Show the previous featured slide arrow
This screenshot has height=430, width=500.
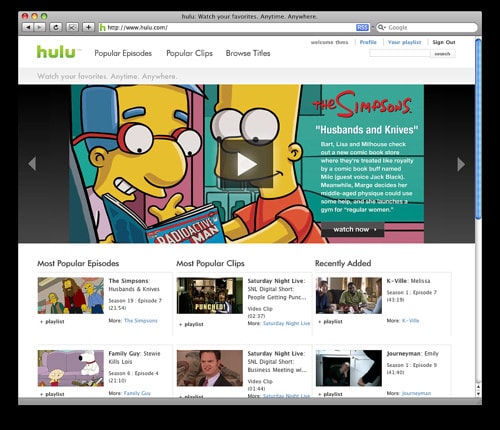tap(32, 164)
